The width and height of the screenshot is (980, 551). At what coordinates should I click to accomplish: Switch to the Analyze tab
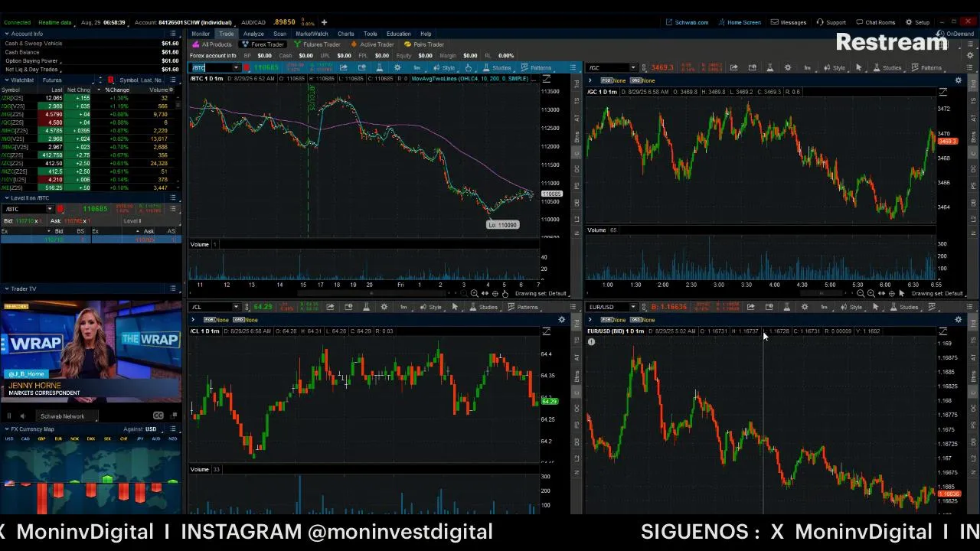(253, 34)
